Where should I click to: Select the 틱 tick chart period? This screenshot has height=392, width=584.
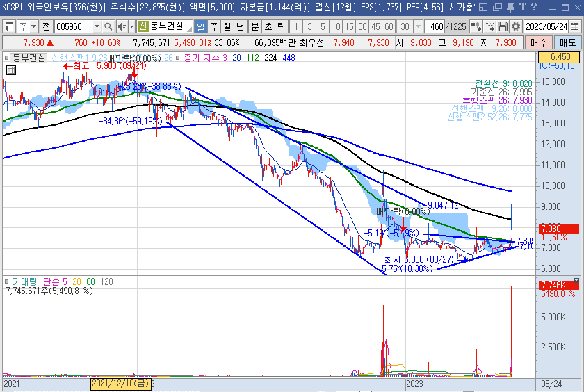pyautogui.click(x=282, y=26)
